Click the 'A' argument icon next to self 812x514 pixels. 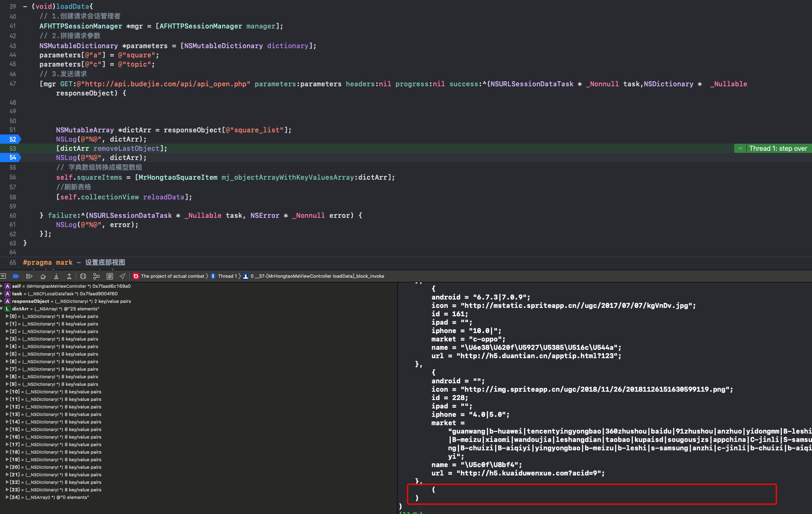[8, 286]
